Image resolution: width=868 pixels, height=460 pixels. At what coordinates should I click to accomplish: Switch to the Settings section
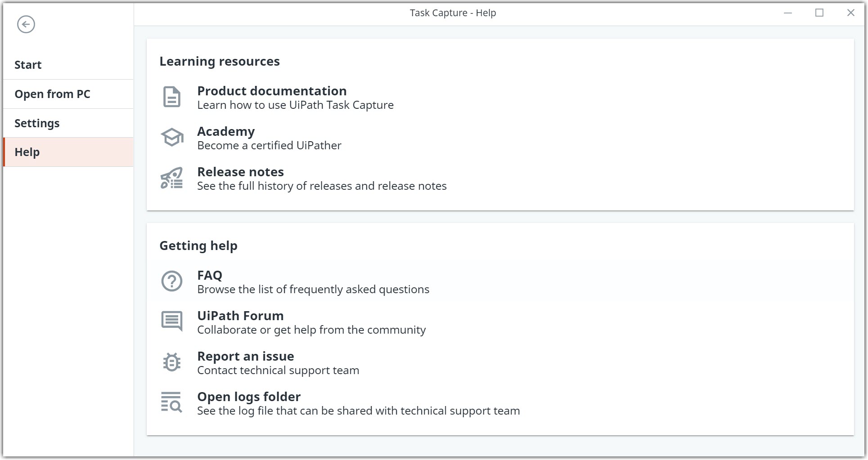(x=37, y=123)
